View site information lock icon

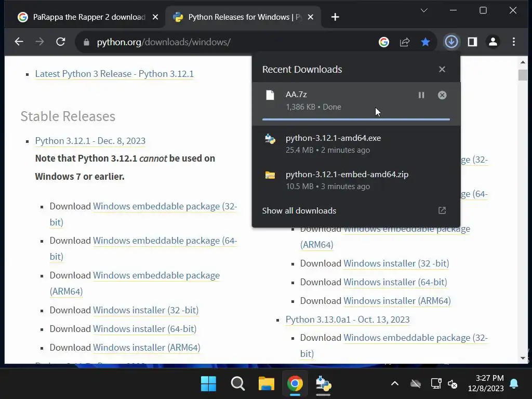86,42
